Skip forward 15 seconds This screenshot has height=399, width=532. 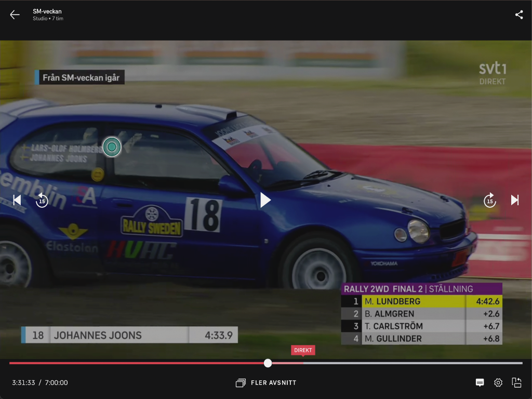click(x=489, y=200)
